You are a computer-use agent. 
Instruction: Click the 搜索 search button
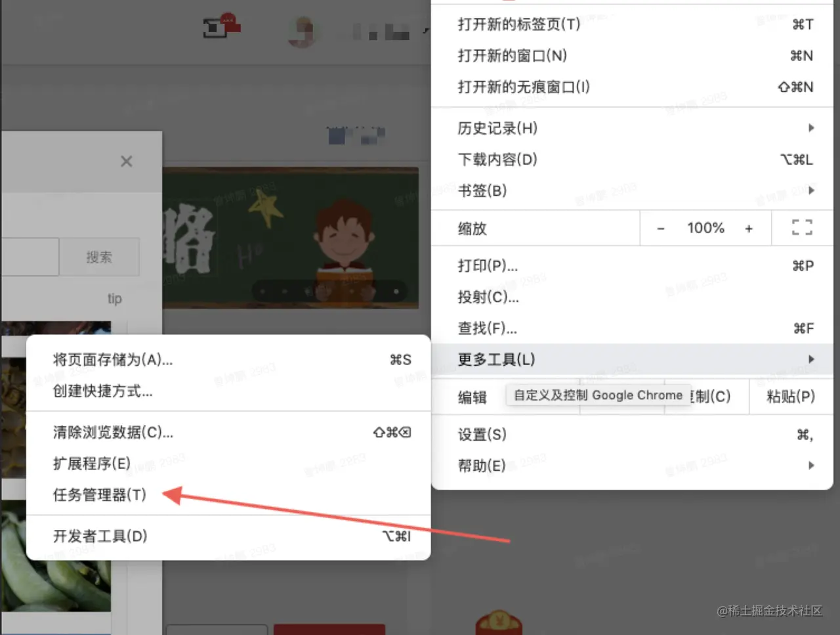99,257
